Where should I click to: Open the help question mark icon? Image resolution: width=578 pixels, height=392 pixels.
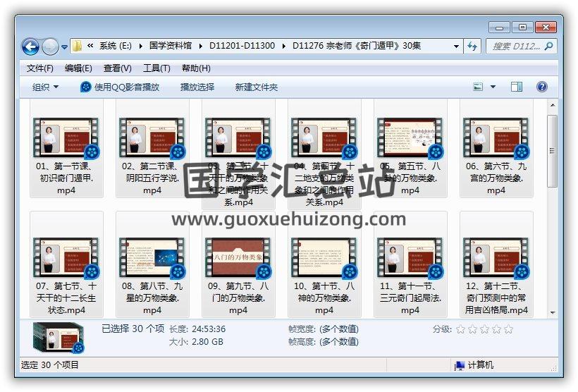(x=541, y=87)
